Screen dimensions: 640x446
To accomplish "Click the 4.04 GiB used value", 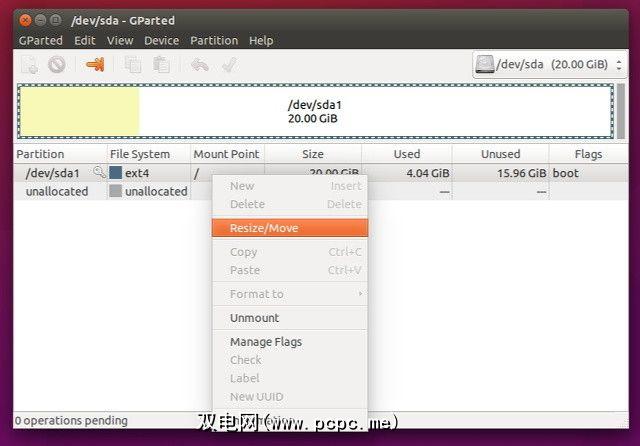I will [x=428, y=173].
